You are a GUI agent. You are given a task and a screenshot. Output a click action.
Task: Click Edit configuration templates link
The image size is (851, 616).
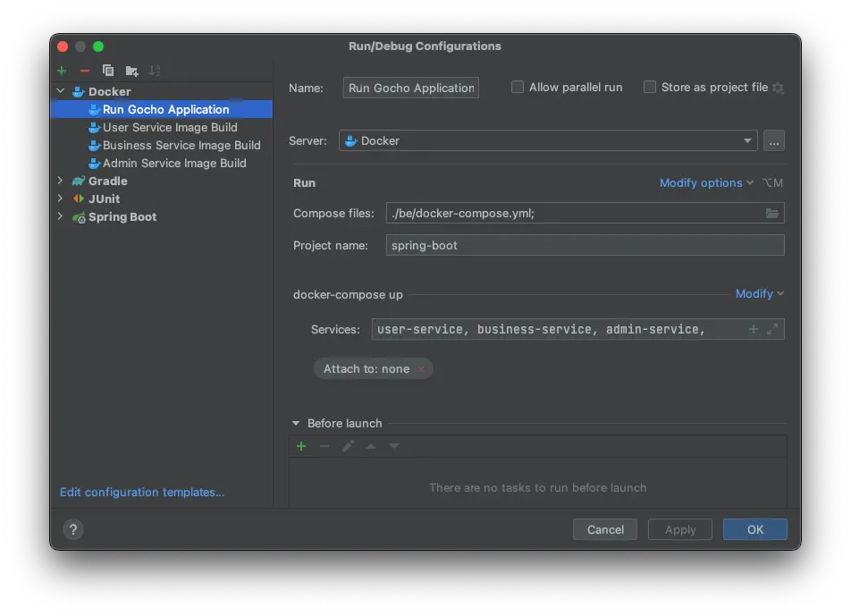[x=142, y=492]
